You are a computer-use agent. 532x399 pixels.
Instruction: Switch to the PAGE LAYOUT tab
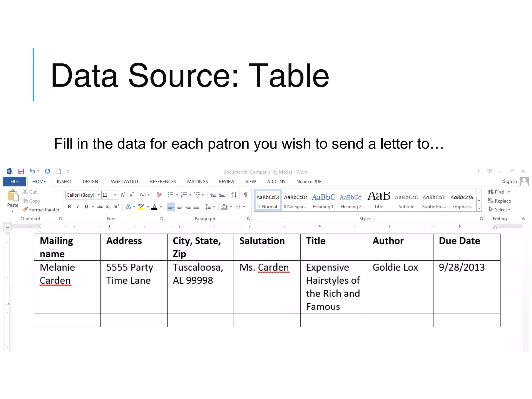(124, 182)
